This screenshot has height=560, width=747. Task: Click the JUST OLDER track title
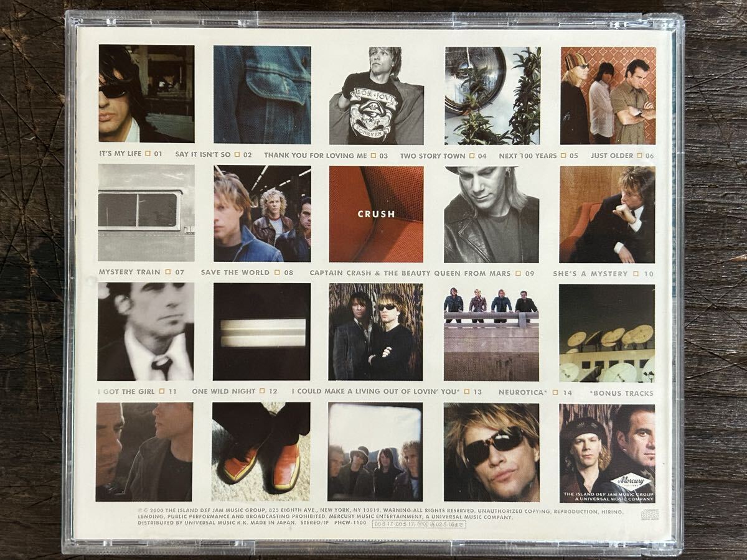click(612, 155)
